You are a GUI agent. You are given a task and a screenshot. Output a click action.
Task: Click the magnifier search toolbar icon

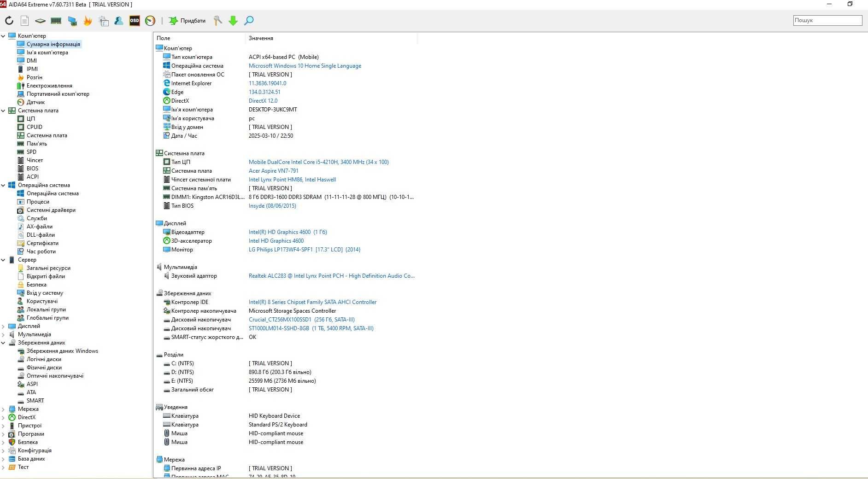tap(249, 21)
